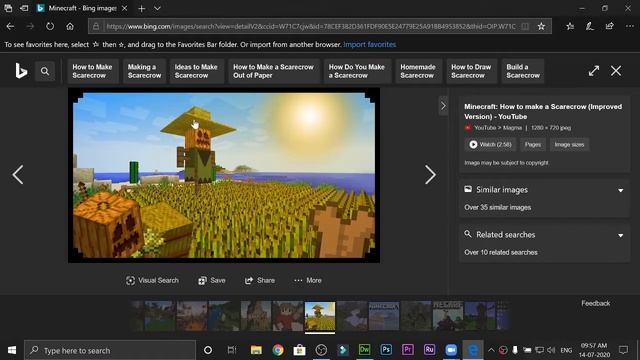Click the browser Forward arrow
The image size is (640, 360).
click(x=30, y=27)
